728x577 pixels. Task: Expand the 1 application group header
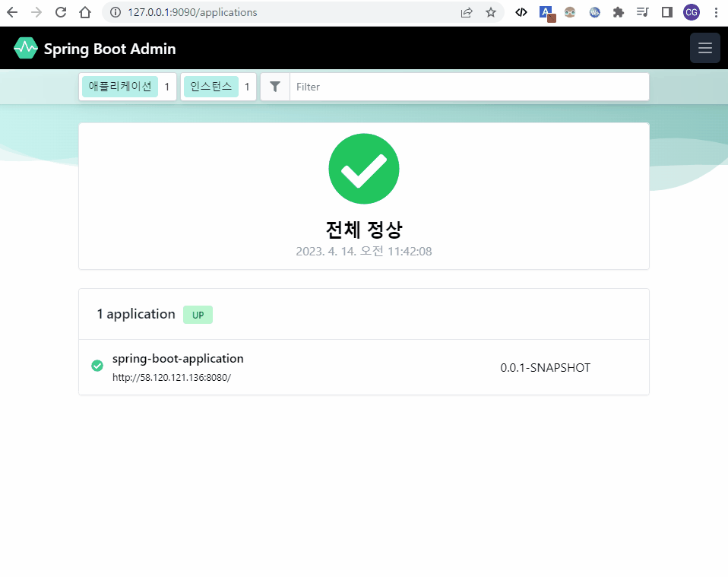(x=364, y=314)
